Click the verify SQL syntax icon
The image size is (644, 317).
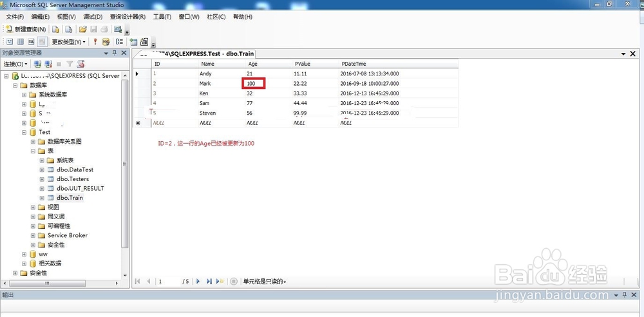point(106,41)
